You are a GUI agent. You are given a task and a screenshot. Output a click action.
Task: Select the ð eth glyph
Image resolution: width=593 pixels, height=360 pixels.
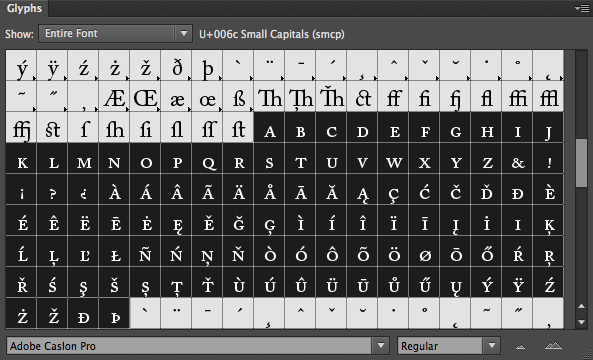coord(176,65)
